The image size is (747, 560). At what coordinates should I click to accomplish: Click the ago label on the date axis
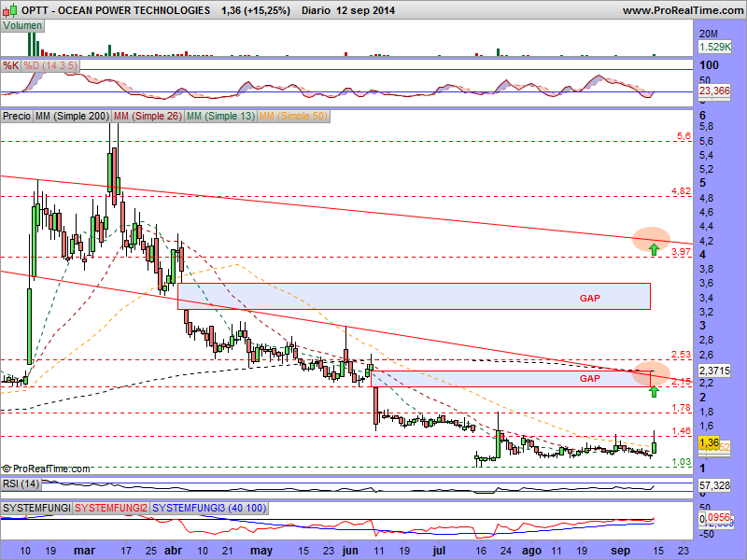click(531, 551)
